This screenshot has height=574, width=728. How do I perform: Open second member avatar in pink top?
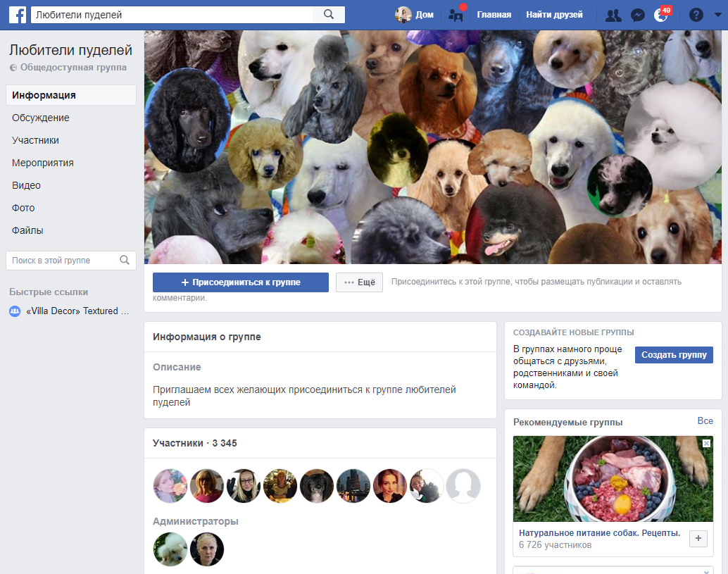206,486
